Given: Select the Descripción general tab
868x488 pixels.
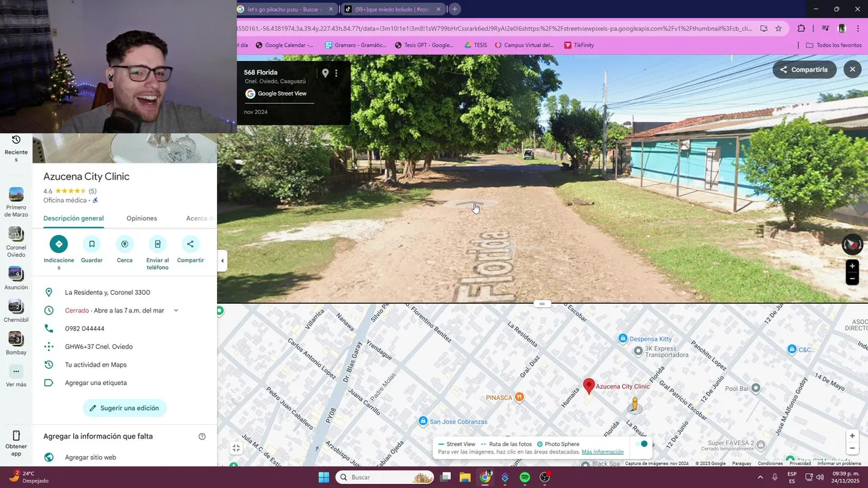Looking at the screenshot, I should pos(73,218).
